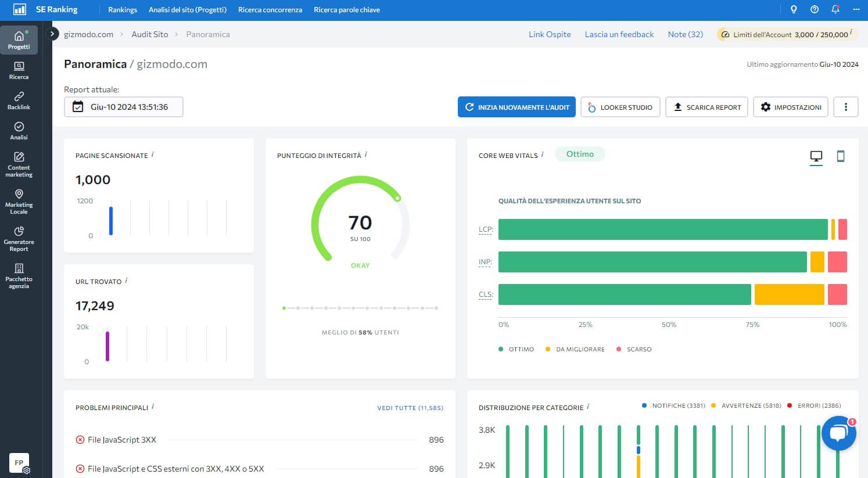Click the info icon next to Problemi Principali

153,407
